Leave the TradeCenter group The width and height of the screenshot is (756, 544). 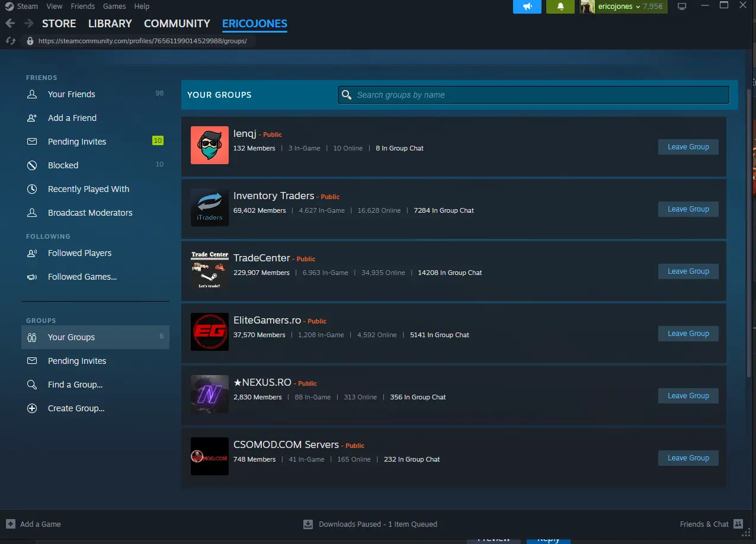click(x=688, y=271)
